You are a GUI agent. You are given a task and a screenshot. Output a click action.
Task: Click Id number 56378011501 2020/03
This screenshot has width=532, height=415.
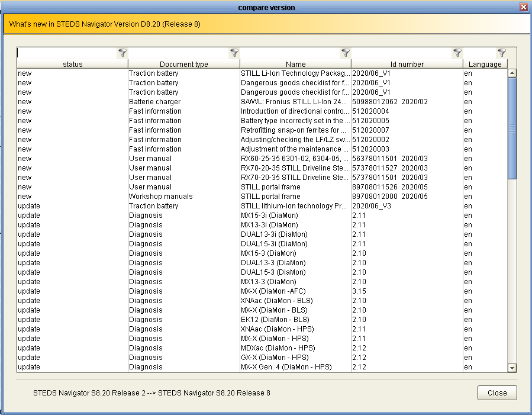pos(390,159)
